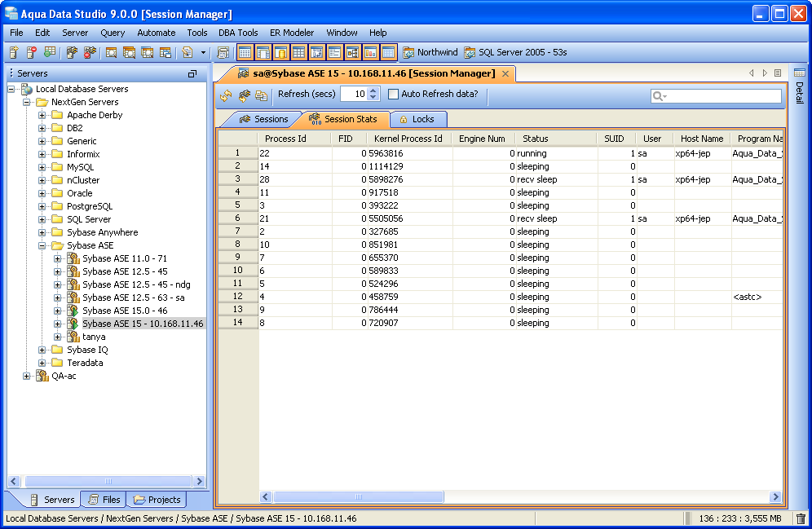Toggle the database cylinder view button
The image size is (812, 529).
(280, 52)
